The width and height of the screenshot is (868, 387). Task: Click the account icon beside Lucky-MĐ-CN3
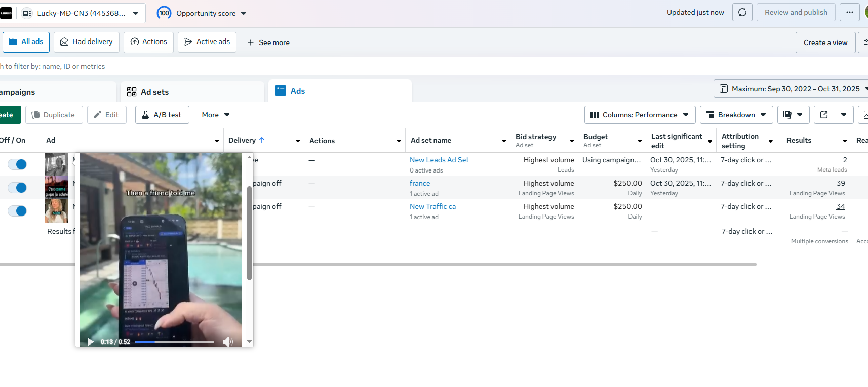click(x=27, y=13)
